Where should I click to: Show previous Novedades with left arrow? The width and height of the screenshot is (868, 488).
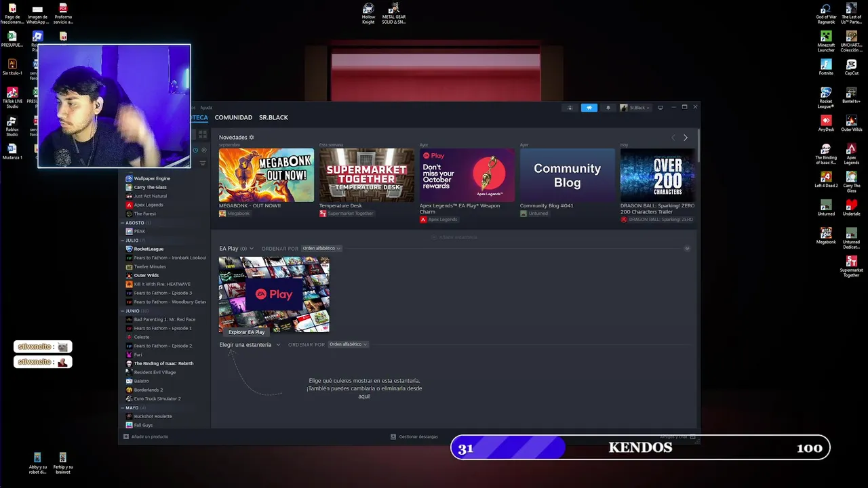coord(673,138)
